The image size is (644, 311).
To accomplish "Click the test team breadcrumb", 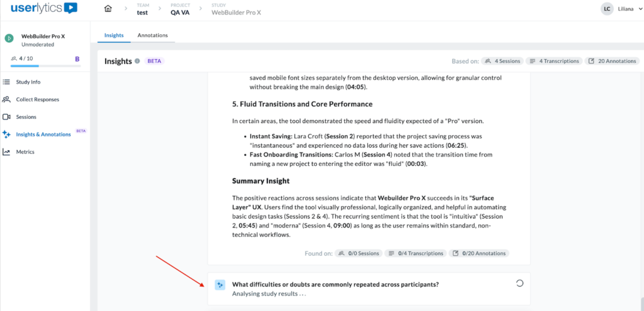I will [142, 12].
